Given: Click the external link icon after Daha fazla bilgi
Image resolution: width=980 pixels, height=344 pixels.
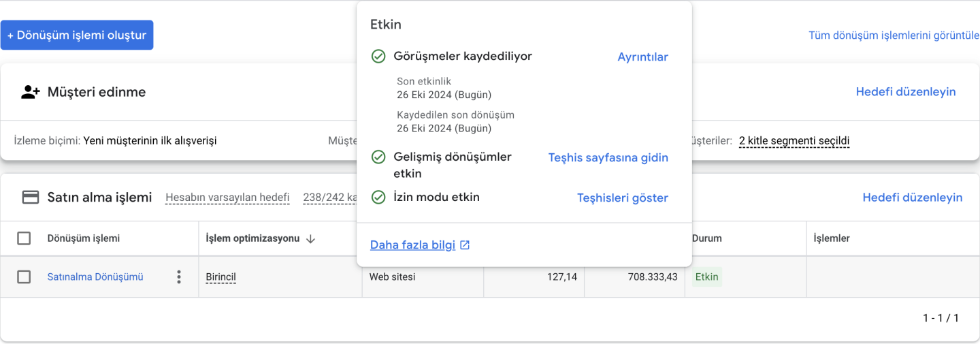Looking at the screenshot, I should pyautogui.click(x=465, y=245).
